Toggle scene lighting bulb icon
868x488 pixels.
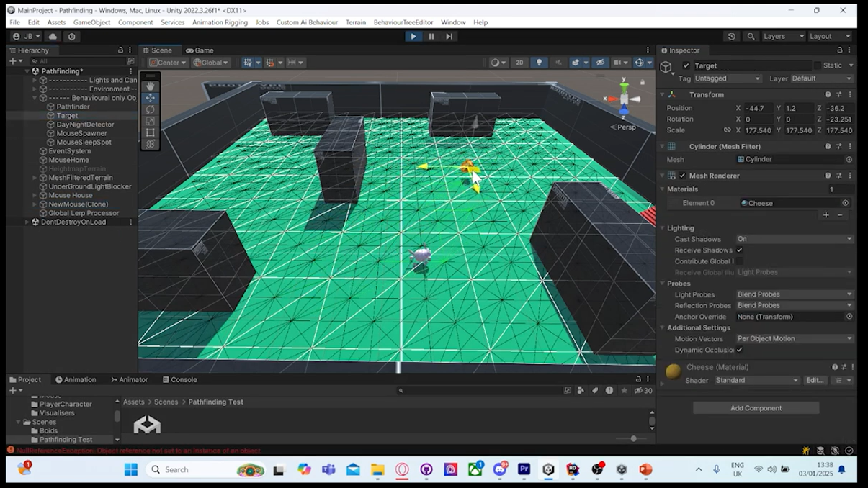pos(539,63)
